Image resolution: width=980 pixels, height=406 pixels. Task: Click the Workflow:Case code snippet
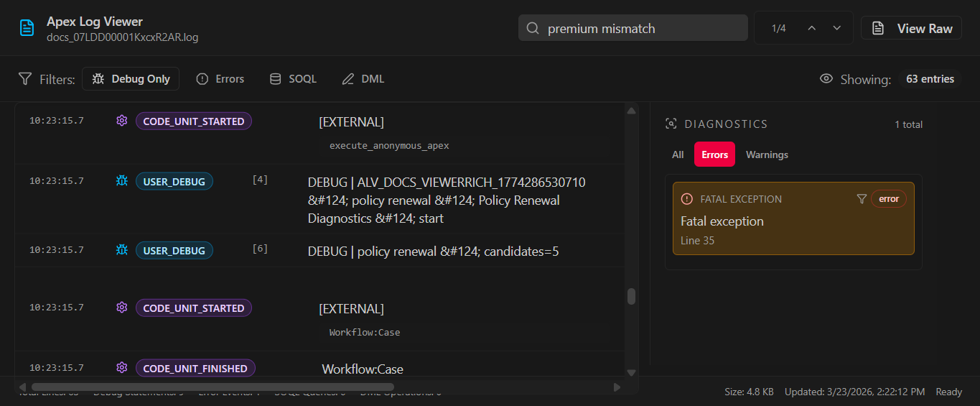point(365,333)
